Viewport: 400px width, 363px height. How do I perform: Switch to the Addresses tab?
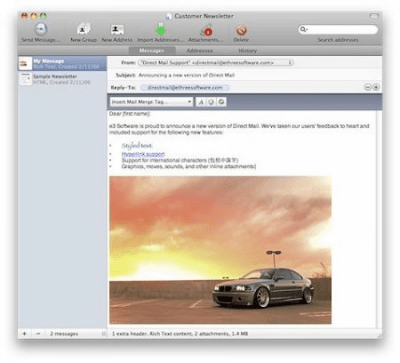pyautogui.click(x=199, y=51)
